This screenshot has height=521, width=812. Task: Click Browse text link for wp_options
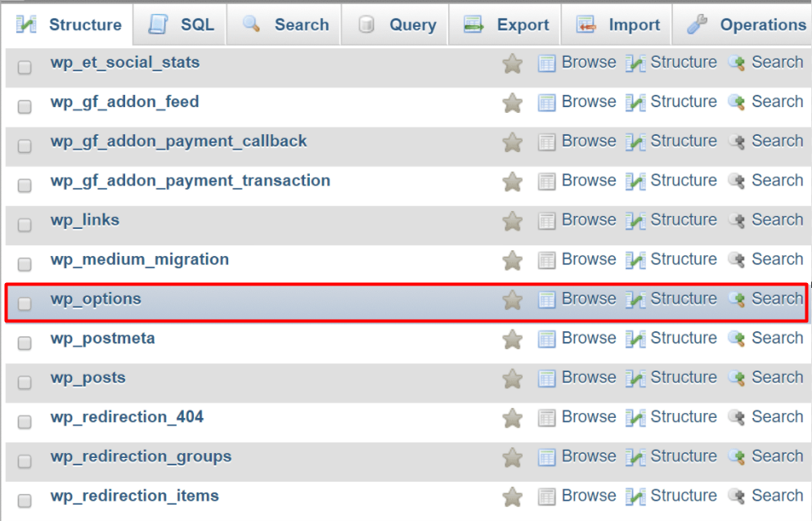[x=589, y=299]
